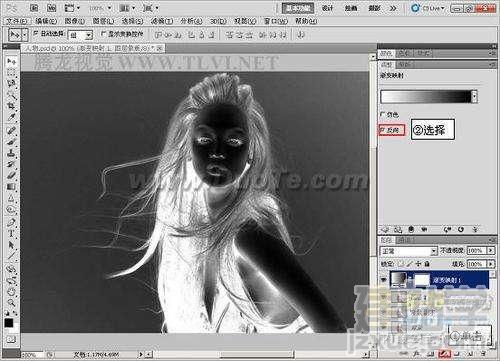Select the Path Selection tool
Viewport: 500px width, 361px height.
(11, 245)
